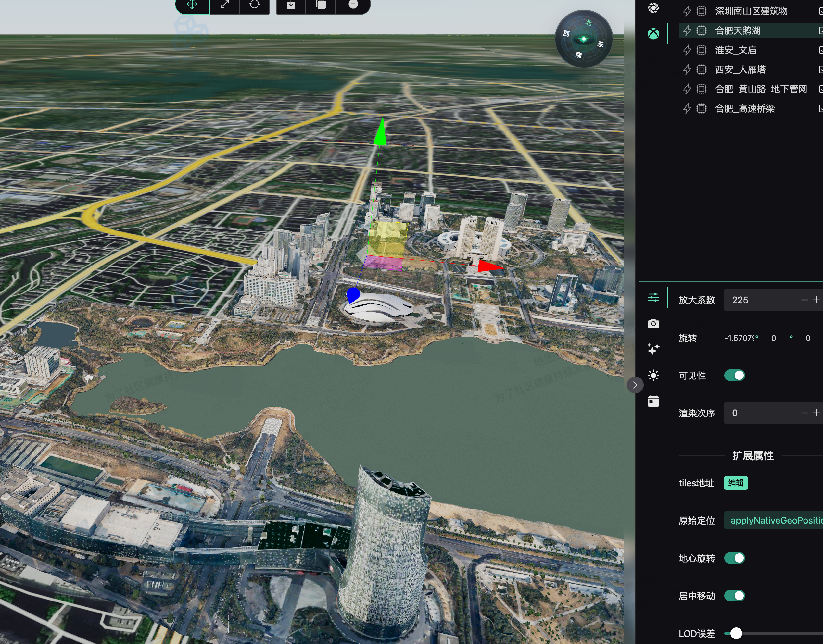
Task: Collapse the right panel with chevron arrow
Action: (x=635, y=385)
